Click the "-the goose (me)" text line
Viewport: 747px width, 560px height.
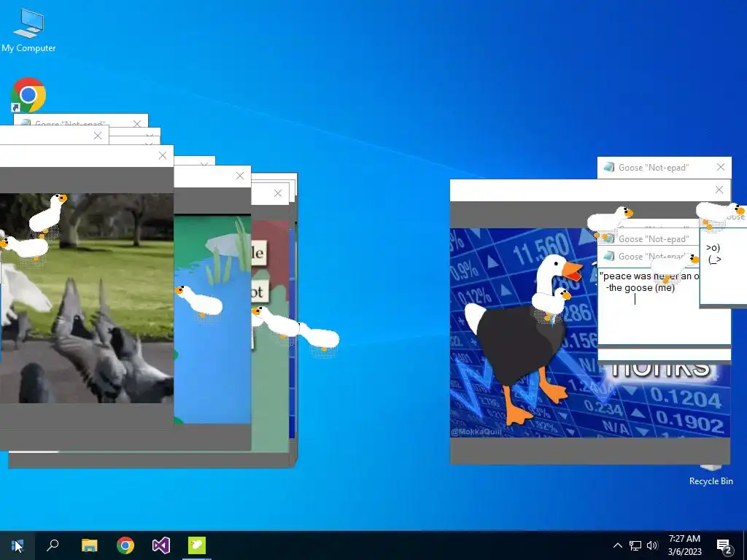pyautogui.click(x=640, y=287)
